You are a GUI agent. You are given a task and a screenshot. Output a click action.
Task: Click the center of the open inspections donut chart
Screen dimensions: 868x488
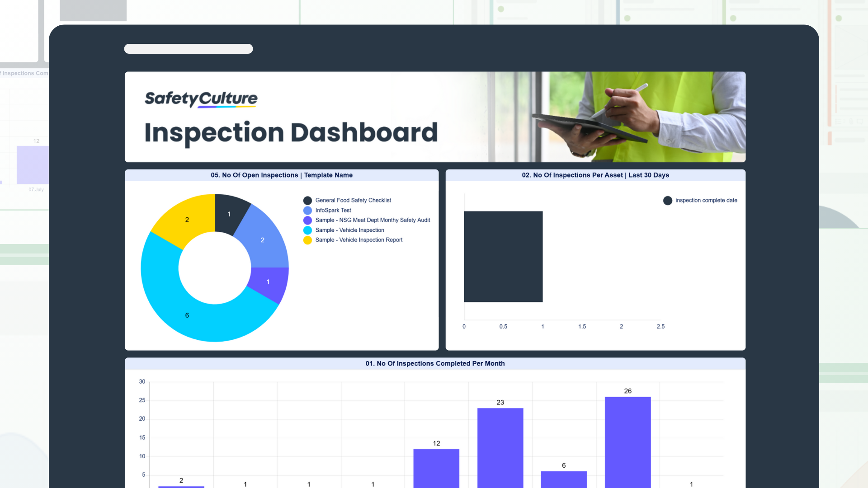[x=215, y=268]
